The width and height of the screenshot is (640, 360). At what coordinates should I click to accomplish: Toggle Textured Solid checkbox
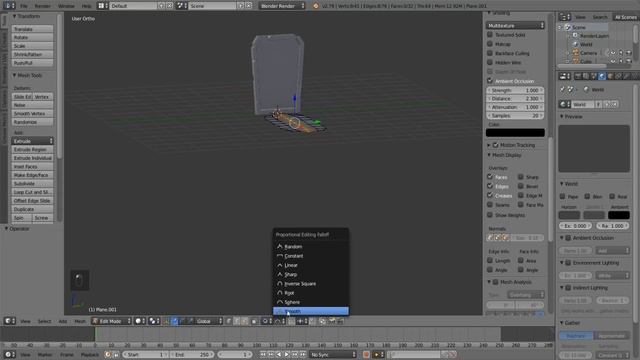[x=490, y=35]
